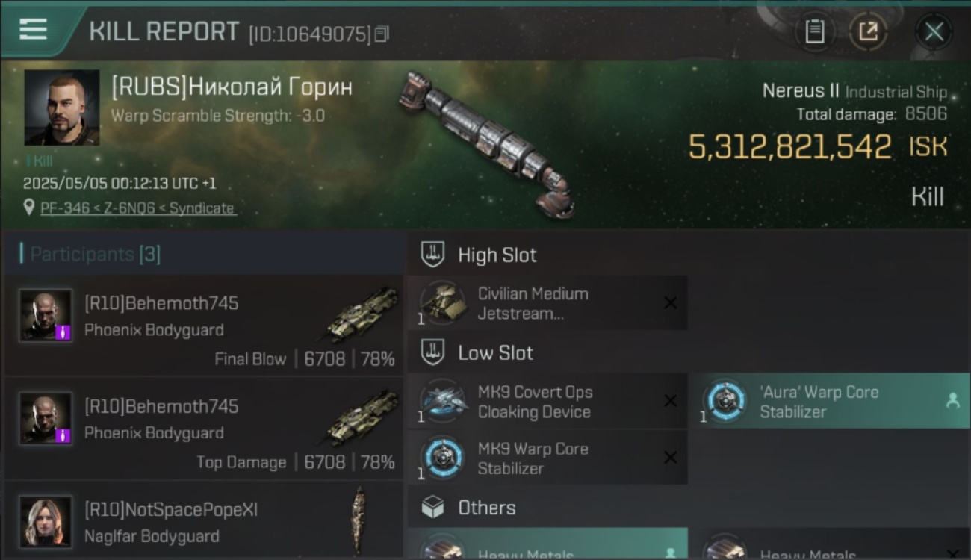
Task: Open the hamburger menu
Action: (x=33, y=29)
